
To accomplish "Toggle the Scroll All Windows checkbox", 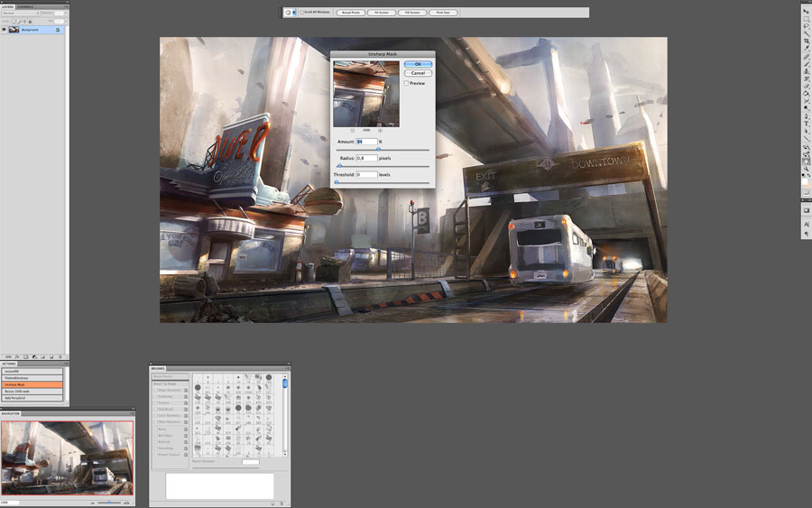I will click(302, 13).
